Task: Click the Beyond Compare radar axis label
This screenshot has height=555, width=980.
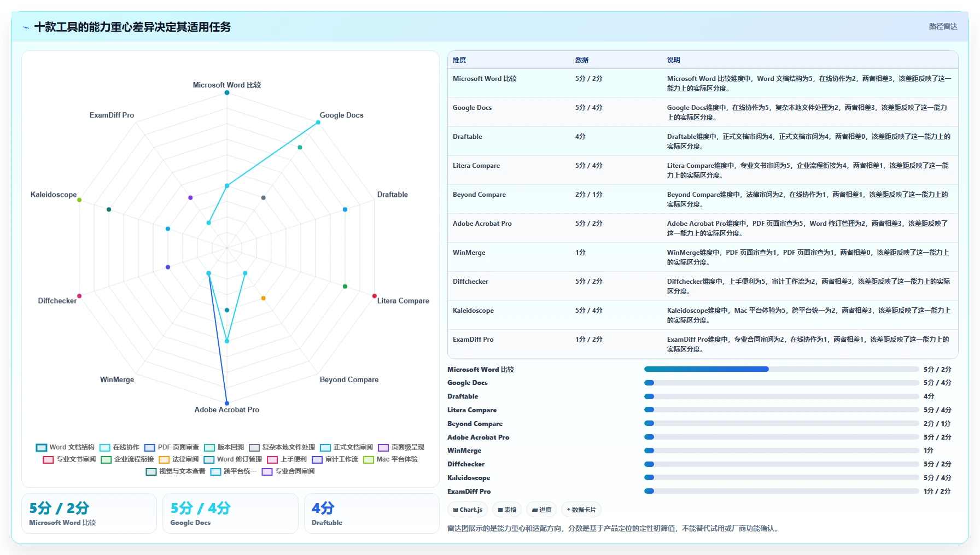Action: click(349, 379)
